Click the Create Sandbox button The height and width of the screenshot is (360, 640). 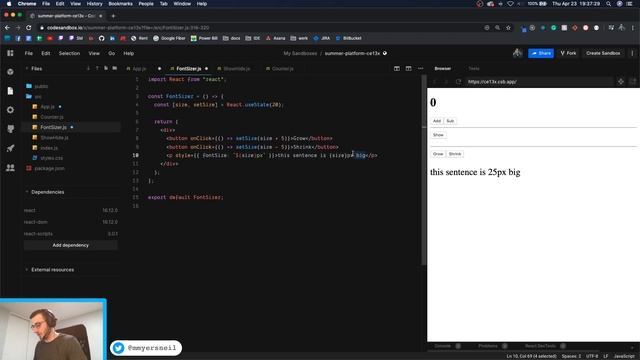point(603,53)
